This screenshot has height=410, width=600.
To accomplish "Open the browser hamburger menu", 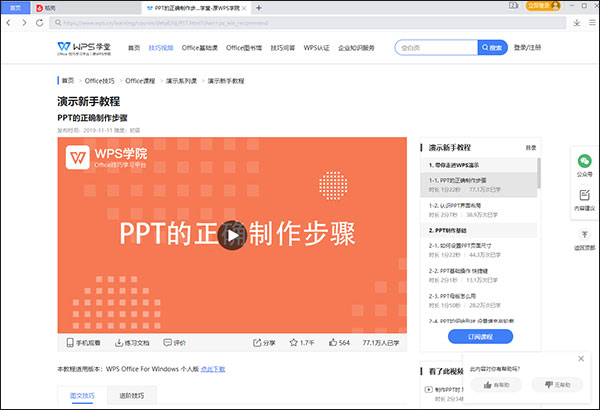I will click(592, 23).
